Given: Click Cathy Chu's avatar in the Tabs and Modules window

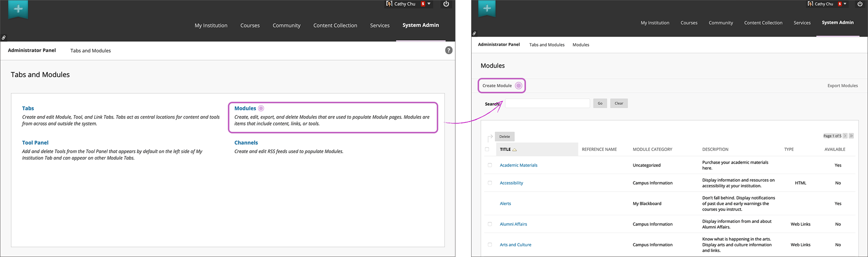Looking at the screenshot, I should click(389, 4).
